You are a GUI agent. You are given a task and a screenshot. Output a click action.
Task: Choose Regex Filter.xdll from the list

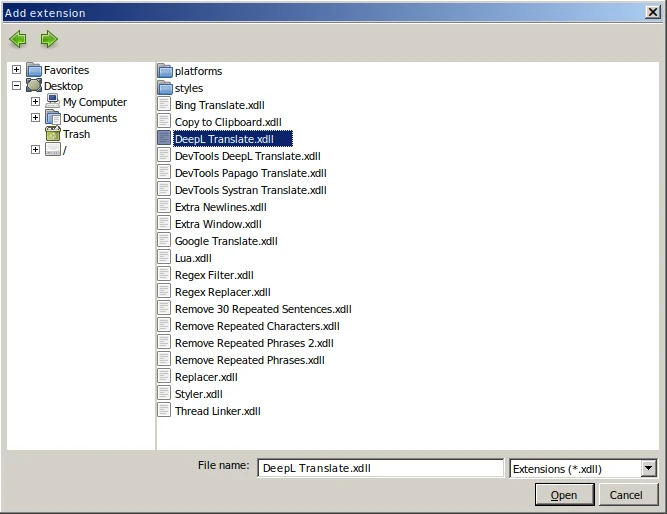coord(214,275)
